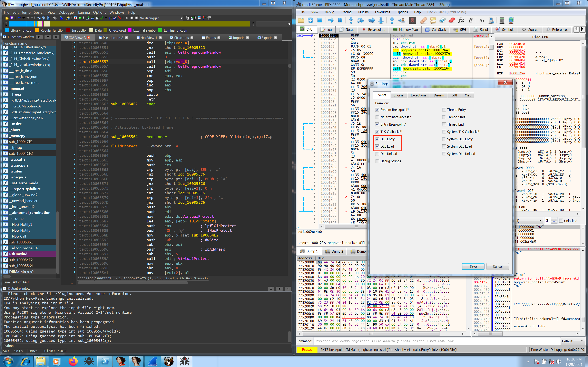Uncheck the DLL Entry checkbox
This screenshot has width=588, height=367.
point(377,139)
